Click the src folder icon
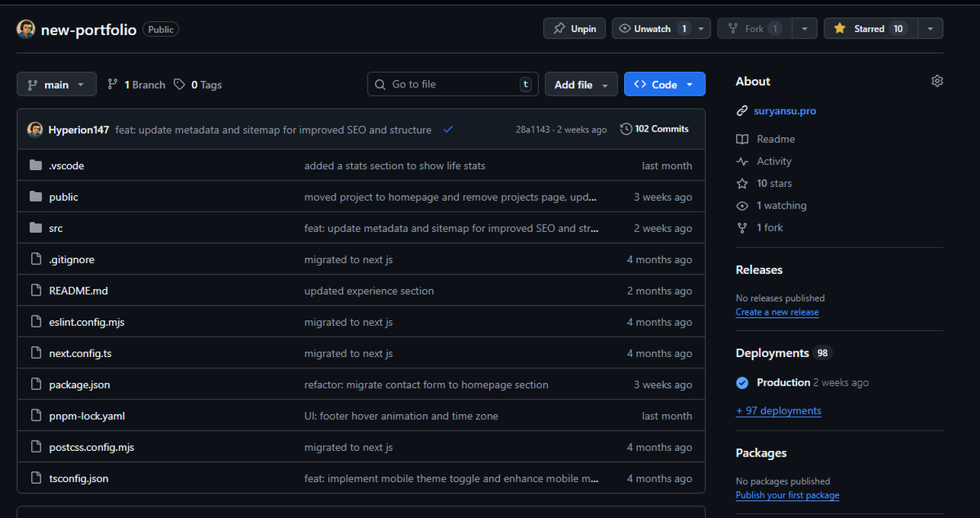 click(x=35, y=228)
